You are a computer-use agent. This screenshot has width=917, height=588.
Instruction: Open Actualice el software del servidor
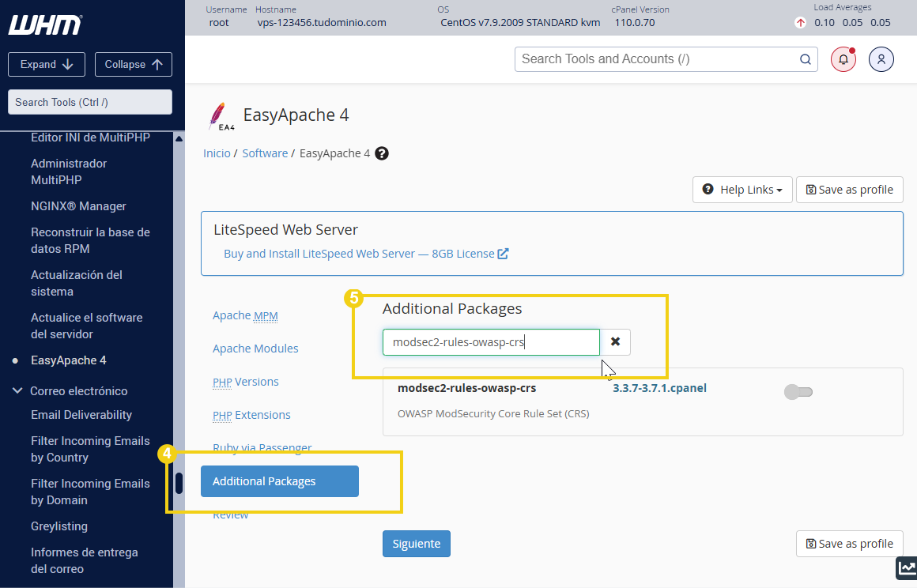pyautogui.click(x=86, y=326)
